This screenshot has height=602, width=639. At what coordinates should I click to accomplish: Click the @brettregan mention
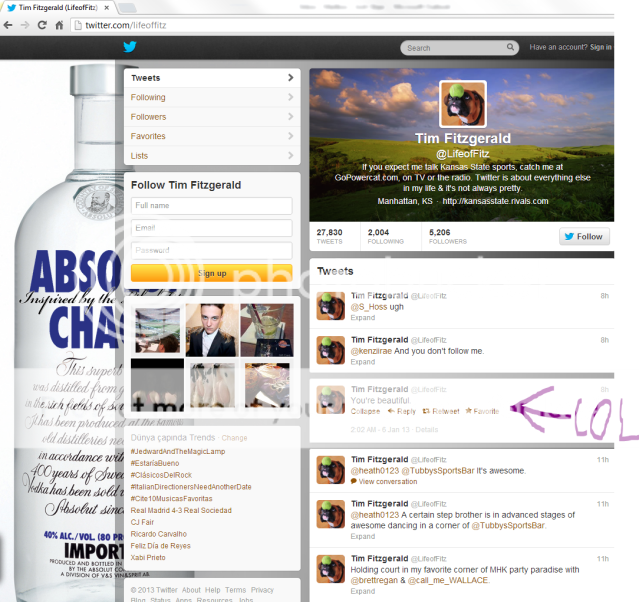[x=374, y=580]
